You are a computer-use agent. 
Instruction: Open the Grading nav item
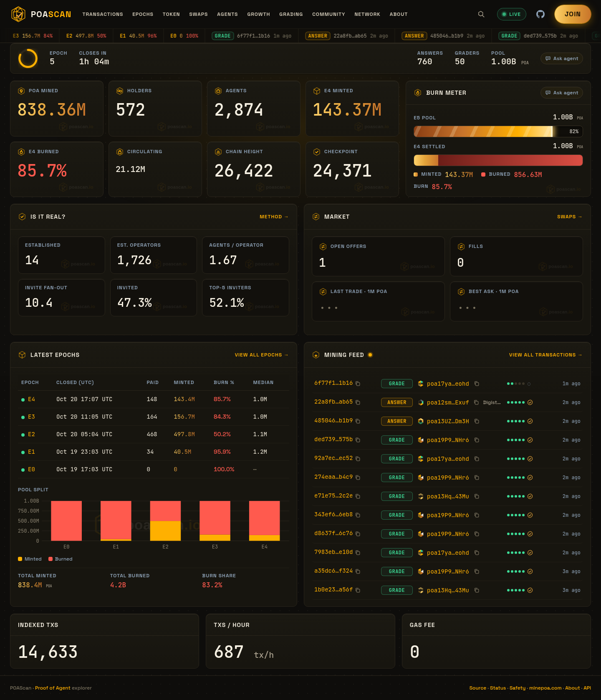pos(291,14)
